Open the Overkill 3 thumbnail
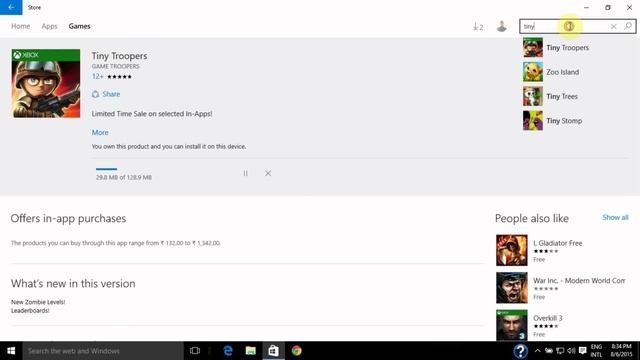Viewport: 640px width, 360px height. click(x=511, y=325)
